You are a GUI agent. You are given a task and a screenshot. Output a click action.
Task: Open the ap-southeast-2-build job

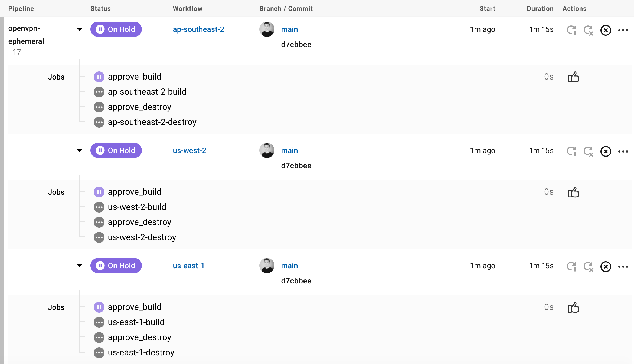[x=147, y=92]
